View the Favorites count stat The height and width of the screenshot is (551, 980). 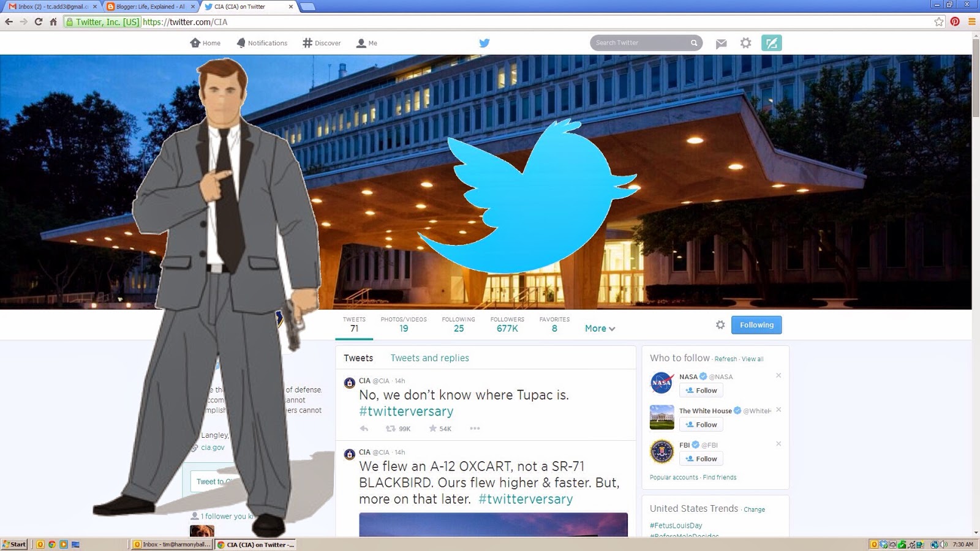[x=554, y=324]
